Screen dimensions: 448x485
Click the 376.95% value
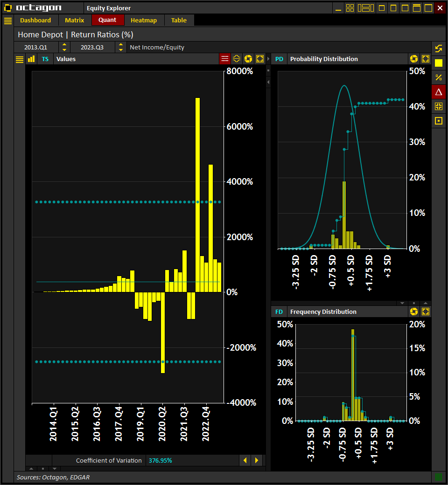click(x=161, y=461)
